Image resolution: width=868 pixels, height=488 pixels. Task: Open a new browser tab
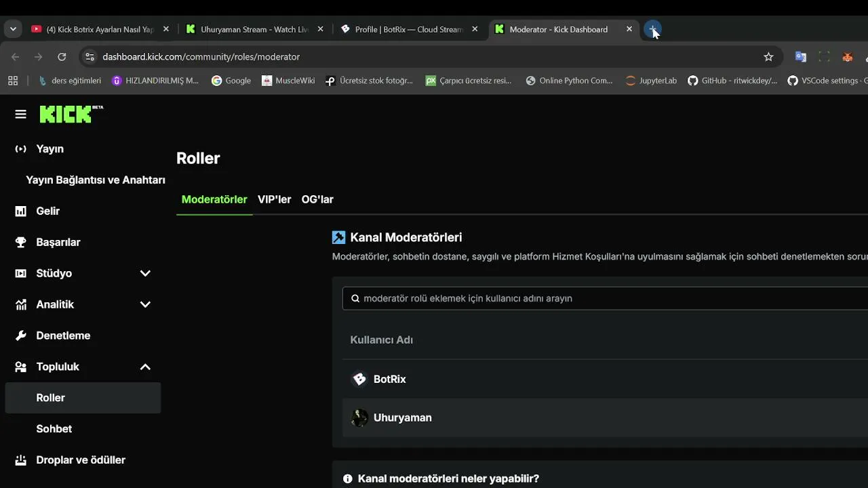tap(652, 30)
